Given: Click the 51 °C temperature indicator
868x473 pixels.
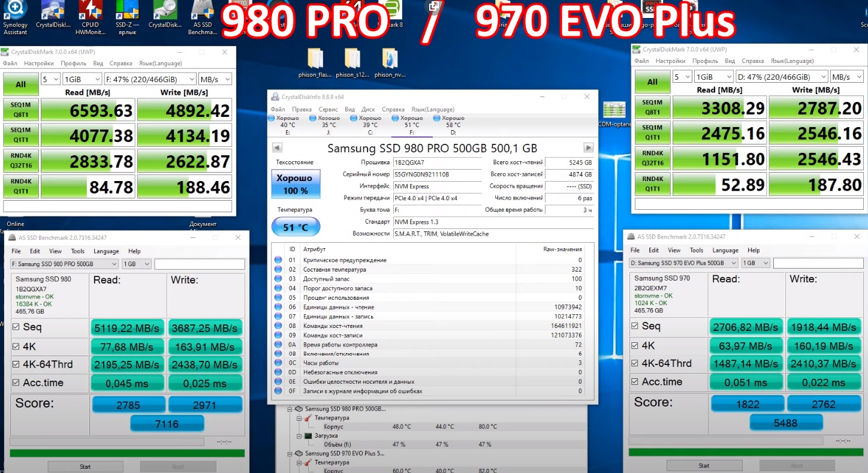Looking at the screenshot, I should 296,227.
